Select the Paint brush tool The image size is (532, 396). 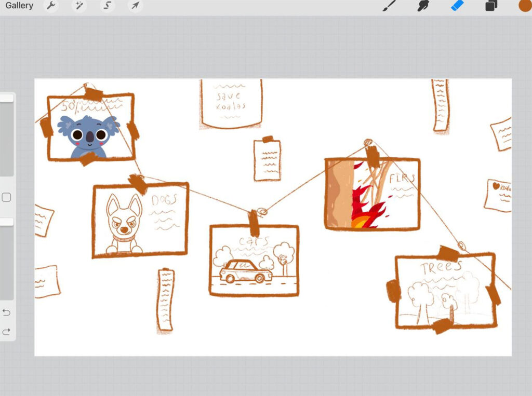pyautogui.click(x=389, y=6)
